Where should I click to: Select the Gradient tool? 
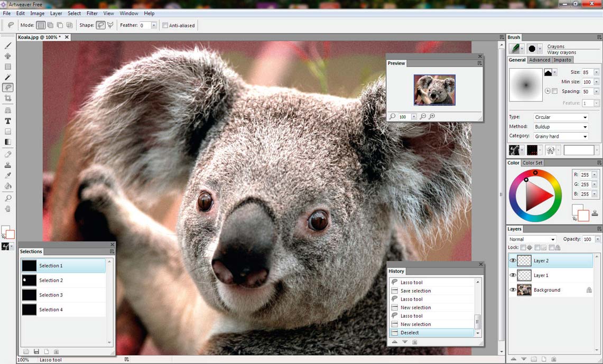click(8, 142)
